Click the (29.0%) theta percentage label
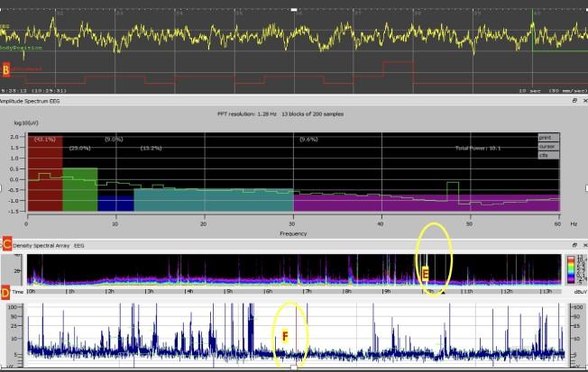 [80, 149]
